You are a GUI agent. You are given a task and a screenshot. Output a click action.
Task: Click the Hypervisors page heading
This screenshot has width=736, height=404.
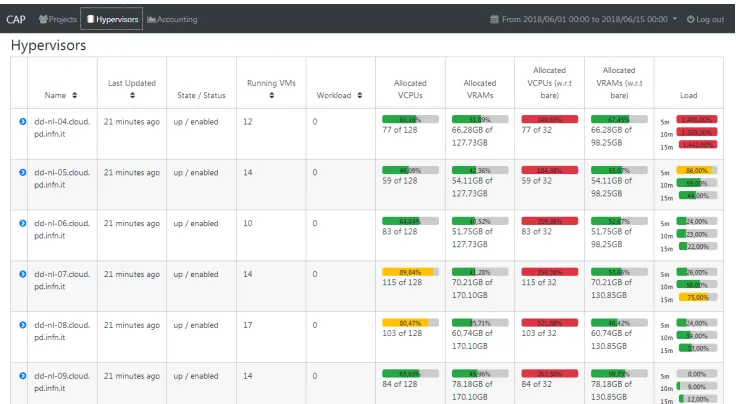(x=48, y=45)
